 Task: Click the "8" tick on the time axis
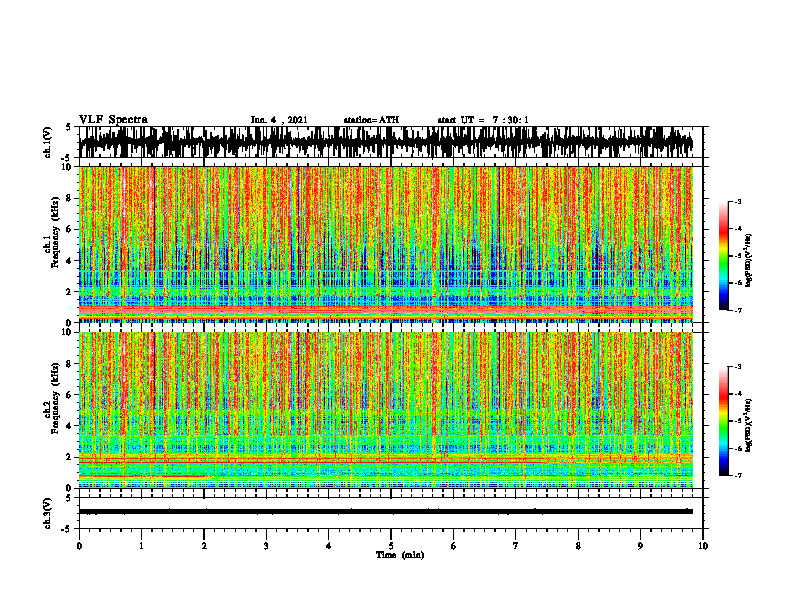click(x=578, y=546)
